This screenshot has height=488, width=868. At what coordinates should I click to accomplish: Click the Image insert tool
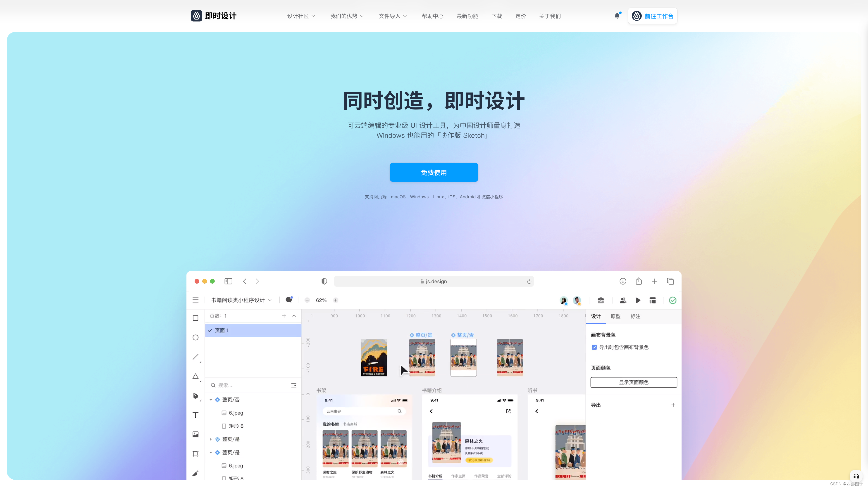click(x=196, y=434)
